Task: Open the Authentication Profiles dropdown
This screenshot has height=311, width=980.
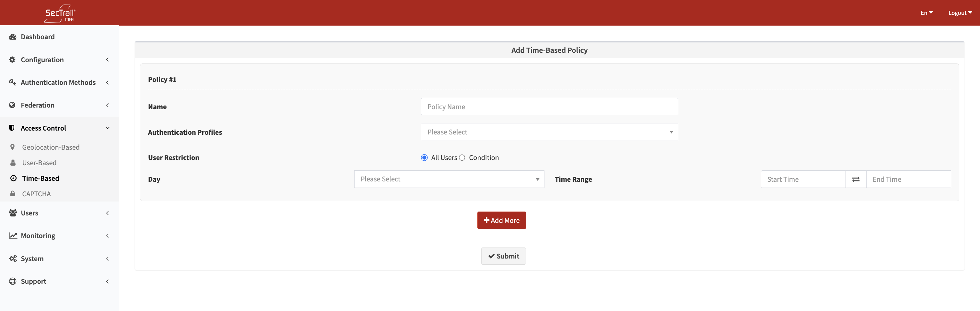Action: (x=549, y=132)
